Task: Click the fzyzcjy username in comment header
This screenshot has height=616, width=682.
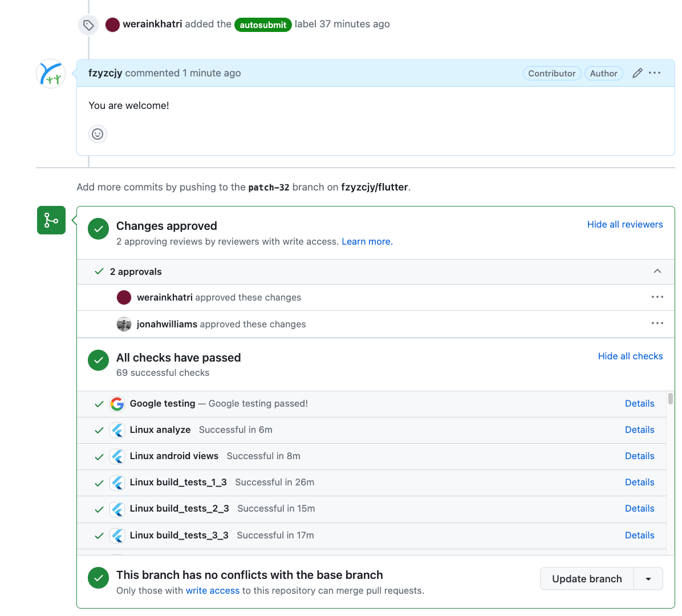Action: tap(105, 73)
